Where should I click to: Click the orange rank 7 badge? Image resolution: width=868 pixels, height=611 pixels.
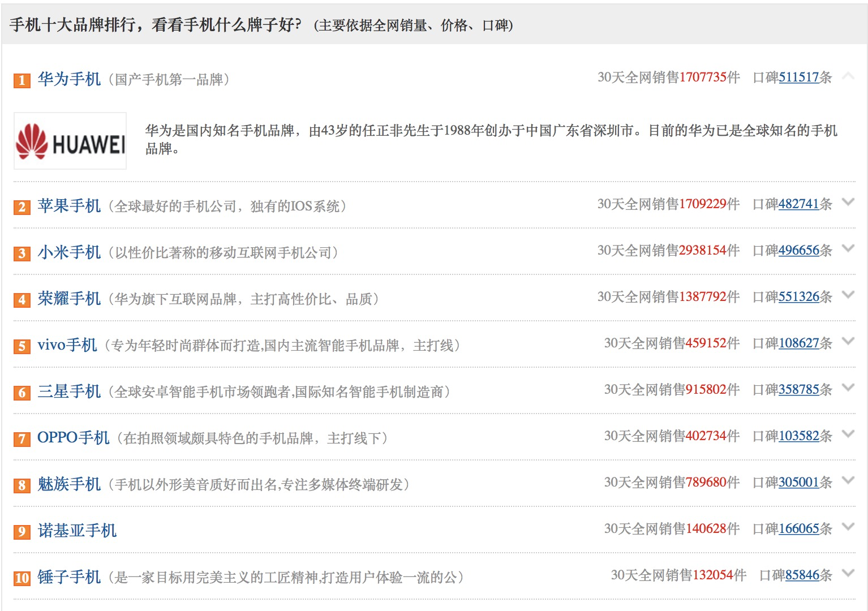[22, 439]
